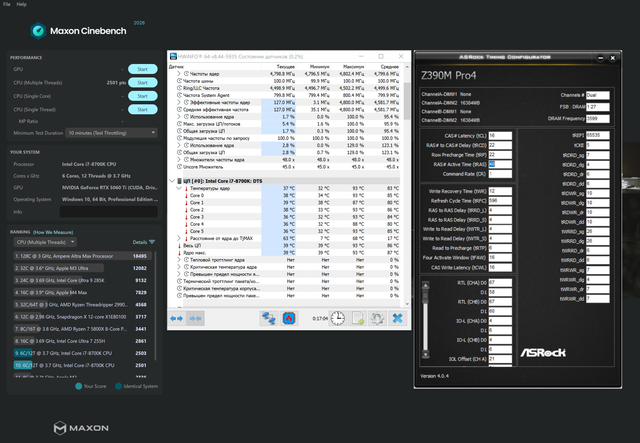Viewport: 640px width, 443px height.
Task: Open the CPU (Multiple Threads) ranking dropdown
Action: 45,242
